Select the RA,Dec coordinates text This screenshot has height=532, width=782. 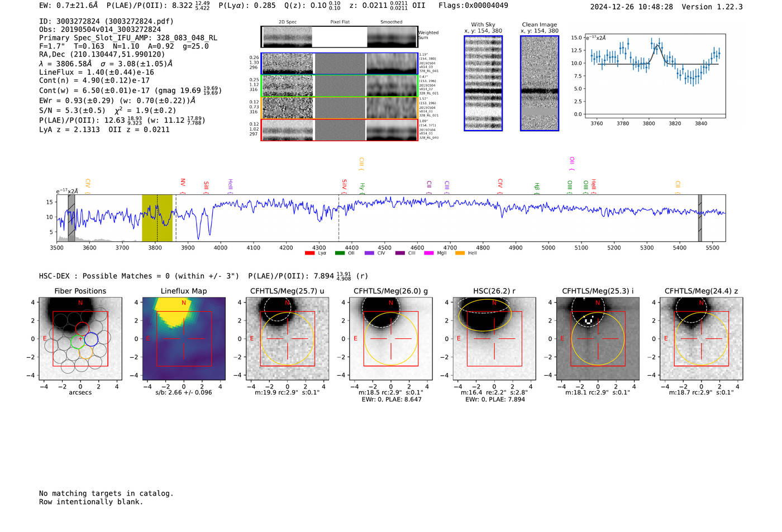pyautogui.click(x=102, y=54)
